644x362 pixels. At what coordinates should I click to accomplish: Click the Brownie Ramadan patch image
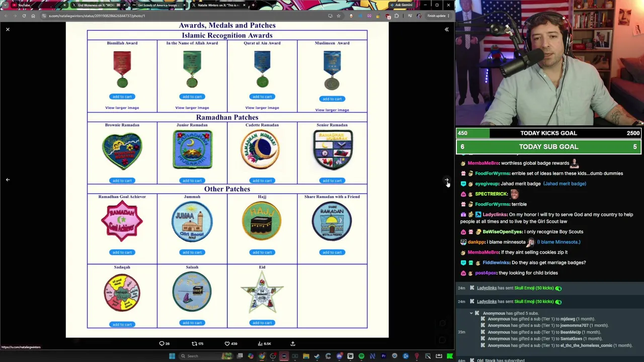(122, 151)
